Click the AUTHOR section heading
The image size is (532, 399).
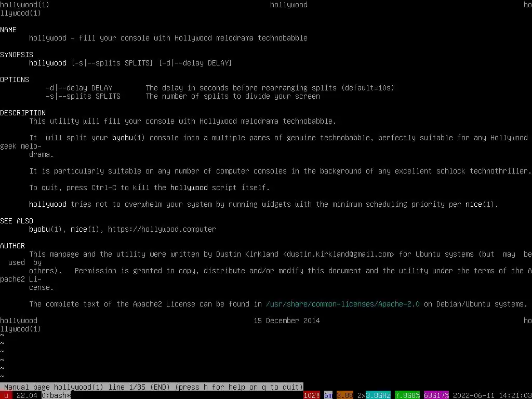12,246
